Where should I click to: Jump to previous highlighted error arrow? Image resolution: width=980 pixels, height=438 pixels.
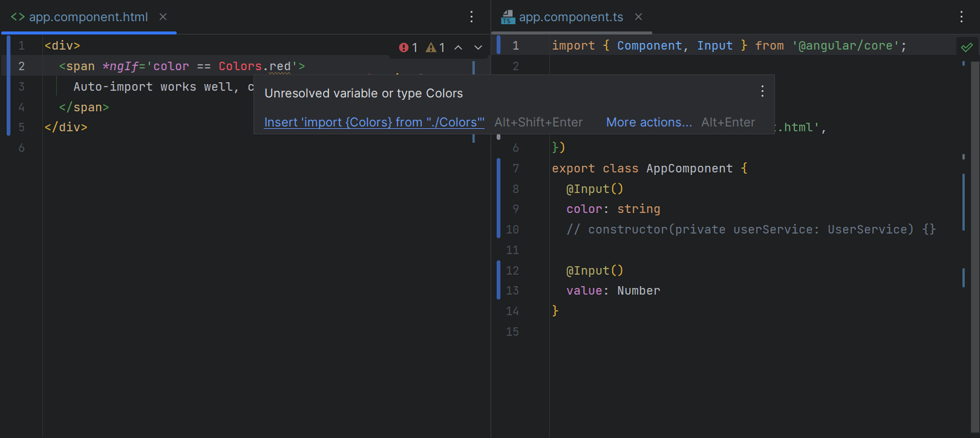[459, 48]
